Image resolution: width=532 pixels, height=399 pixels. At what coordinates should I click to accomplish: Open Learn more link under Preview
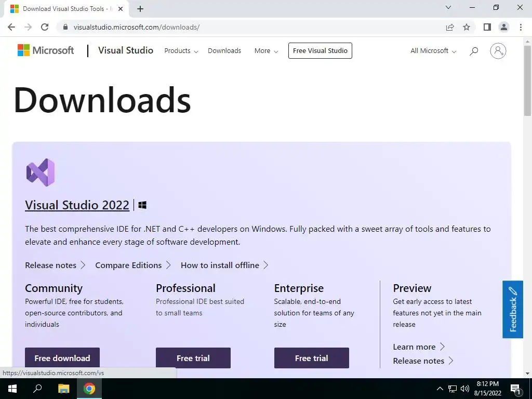pyautogui.click(x=419, y=347)
